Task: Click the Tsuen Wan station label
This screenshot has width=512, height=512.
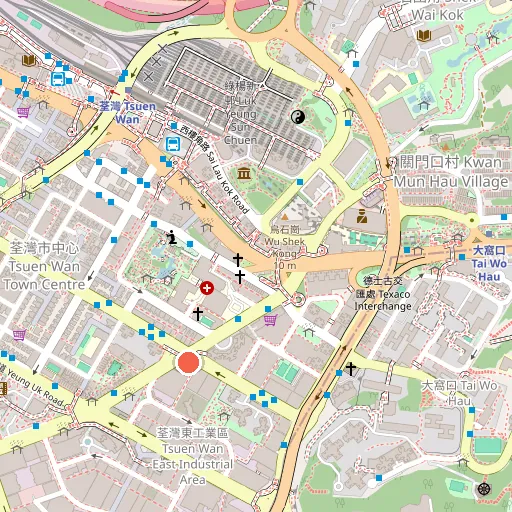Action: (128, 113)
